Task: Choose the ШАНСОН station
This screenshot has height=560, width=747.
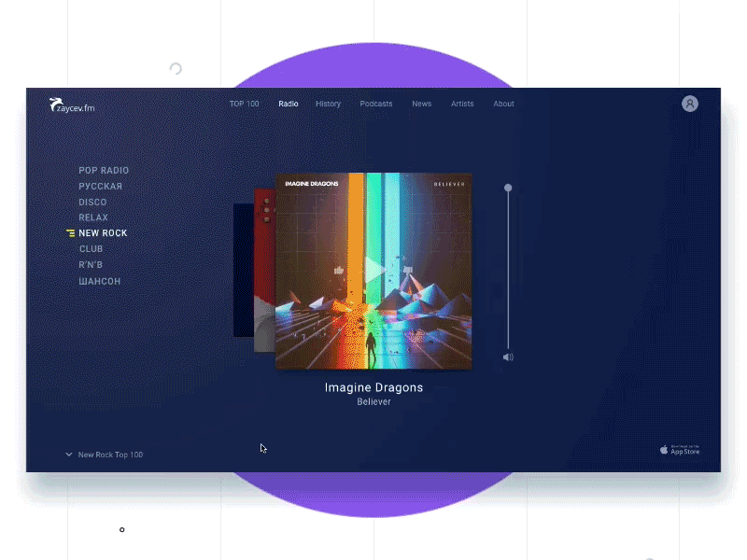Action: tap(99, 281)
